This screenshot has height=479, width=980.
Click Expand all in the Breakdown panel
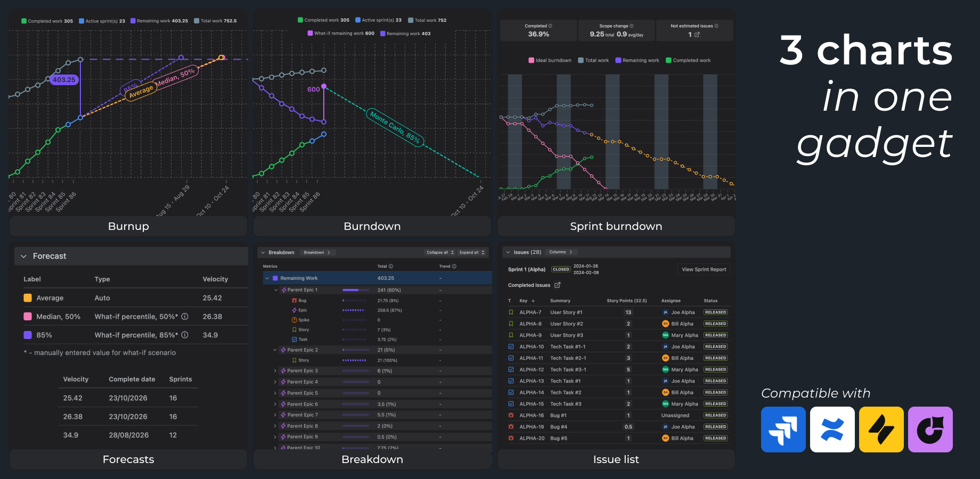[471, 252]
